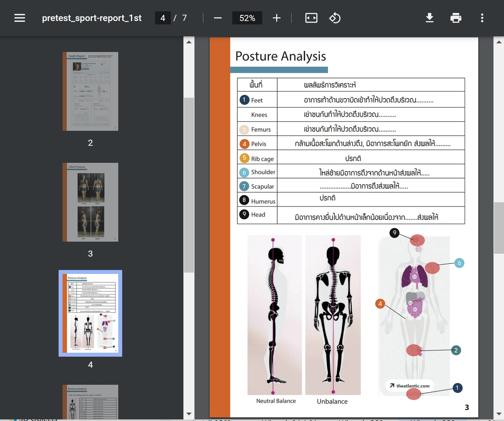This screenshot has height=421, width=504.
Task: Click the light blue number 6 marker on diagram
Action: coord(459,263)
